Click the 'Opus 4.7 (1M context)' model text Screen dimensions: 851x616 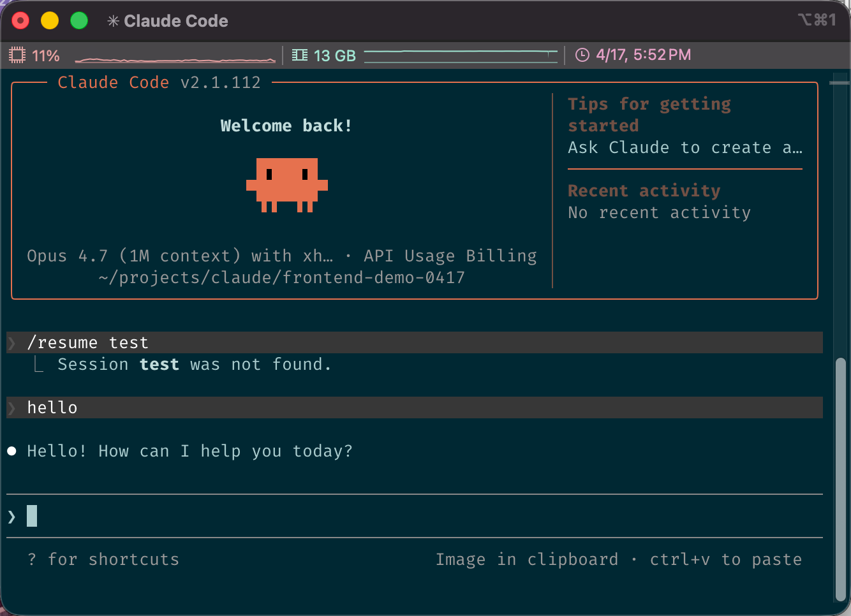134,256
